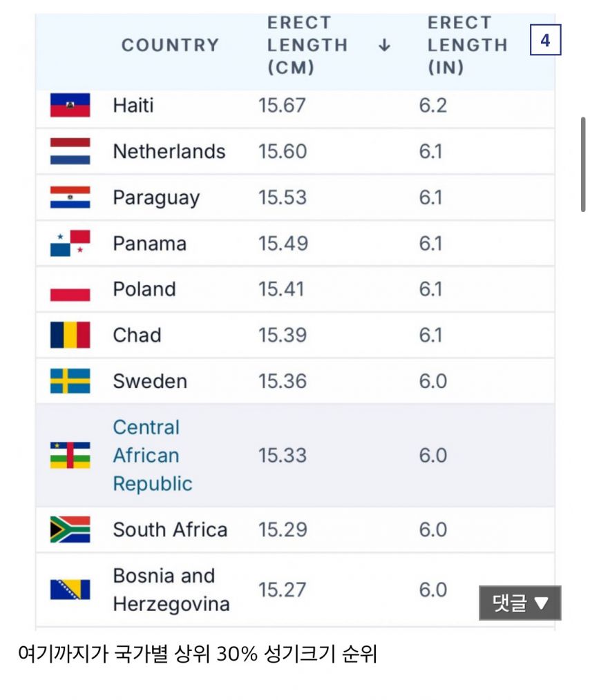Viewport: 590px width, 700px height.
Task: Sort by ERECT LENGTH (CM) header
Action: point(307,46)
